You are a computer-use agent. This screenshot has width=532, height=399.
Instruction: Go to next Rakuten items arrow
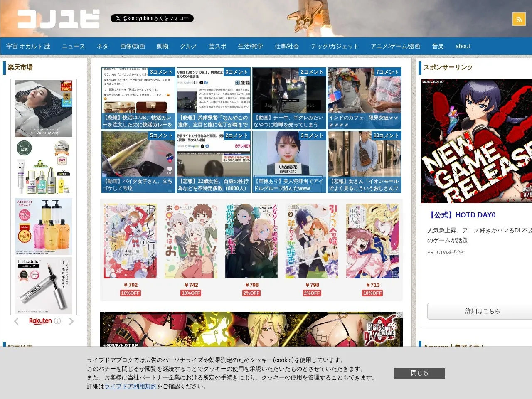(71, 321)
